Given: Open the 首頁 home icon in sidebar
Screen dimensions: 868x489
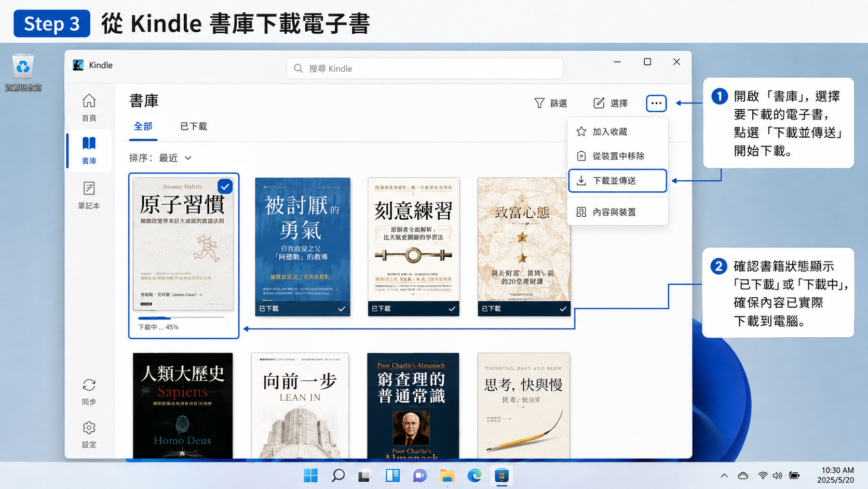Looking at the screenshot, I should tap(89, 100).
